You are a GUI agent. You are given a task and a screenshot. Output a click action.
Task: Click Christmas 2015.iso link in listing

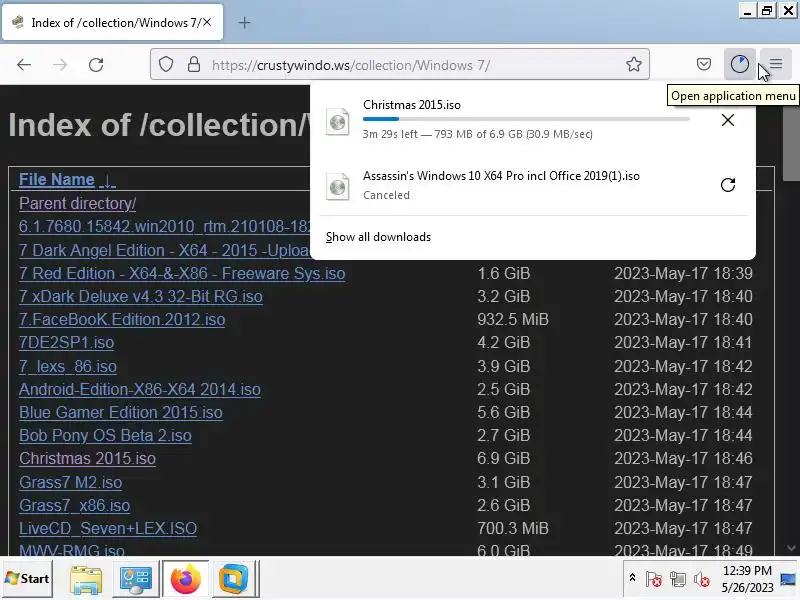click(87, 458)
